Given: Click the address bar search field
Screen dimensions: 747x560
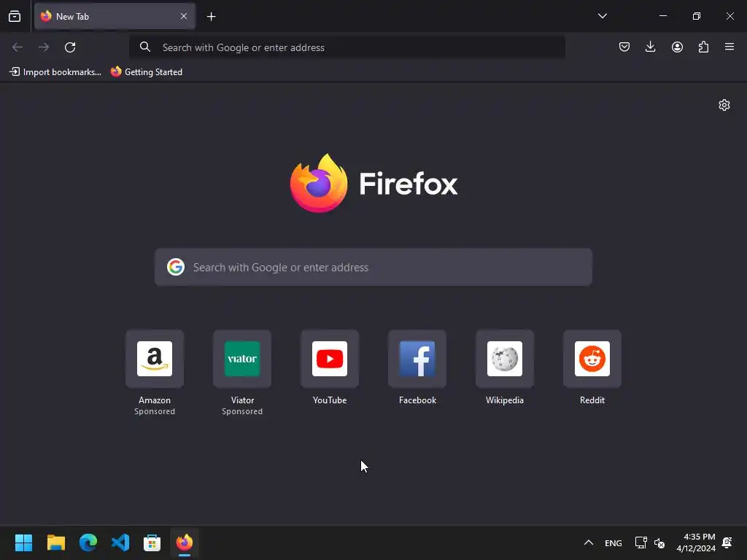Looking at the screenshot, I should 347,47.
